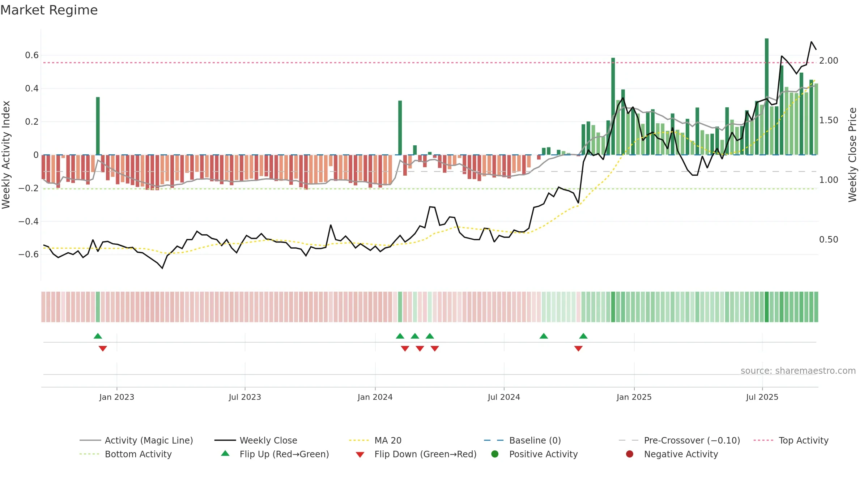Click the green spike bar in early Feb 2024
868x488 pixels.
pos(400,128)
